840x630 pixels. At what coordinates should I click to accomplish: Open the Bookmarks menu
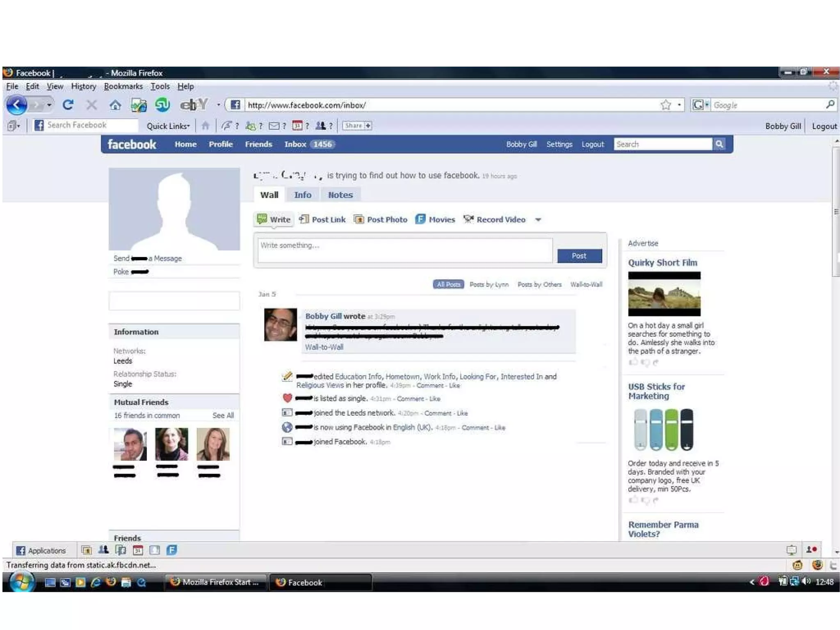pyautogui.click(x=123, y=86)
